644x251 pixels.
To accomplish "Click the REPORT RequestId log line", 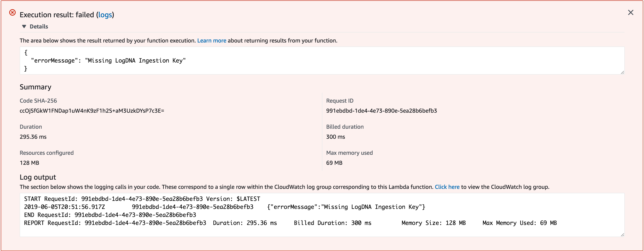I will pyautogui.click(x=290, y=223).
